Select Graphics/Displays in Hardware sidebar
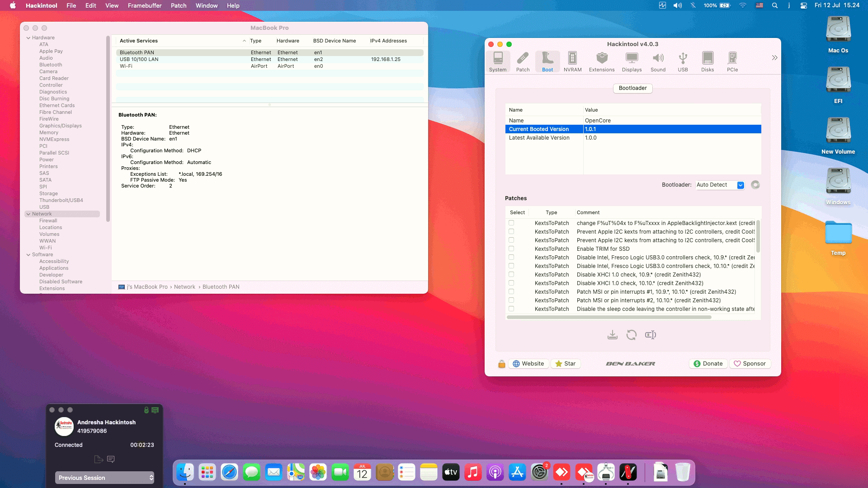 point(61,126)
